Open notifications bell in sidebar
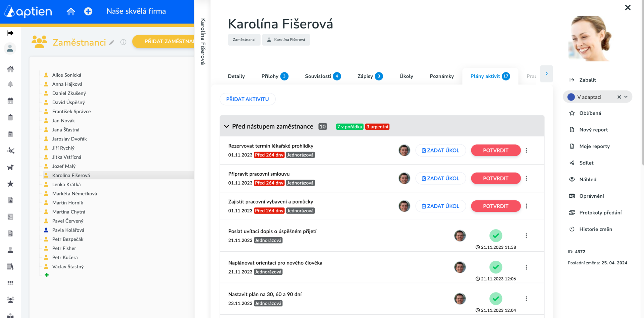The width and height of the screenshot is (644, 318). [10, 84]
